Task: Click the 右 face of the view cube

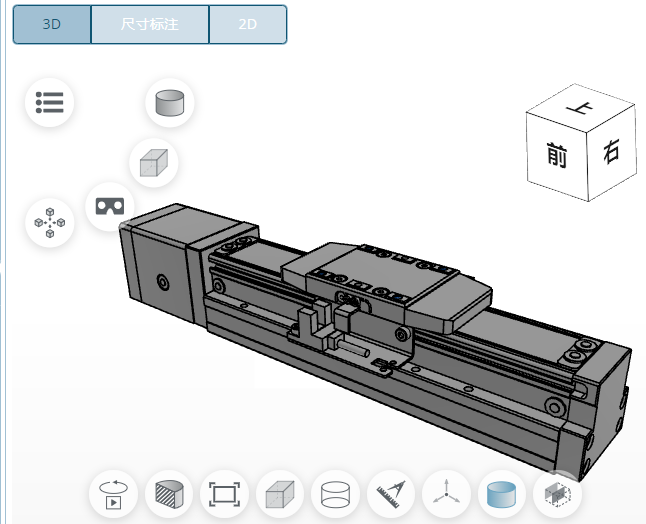Action: [x=611, y=152]
